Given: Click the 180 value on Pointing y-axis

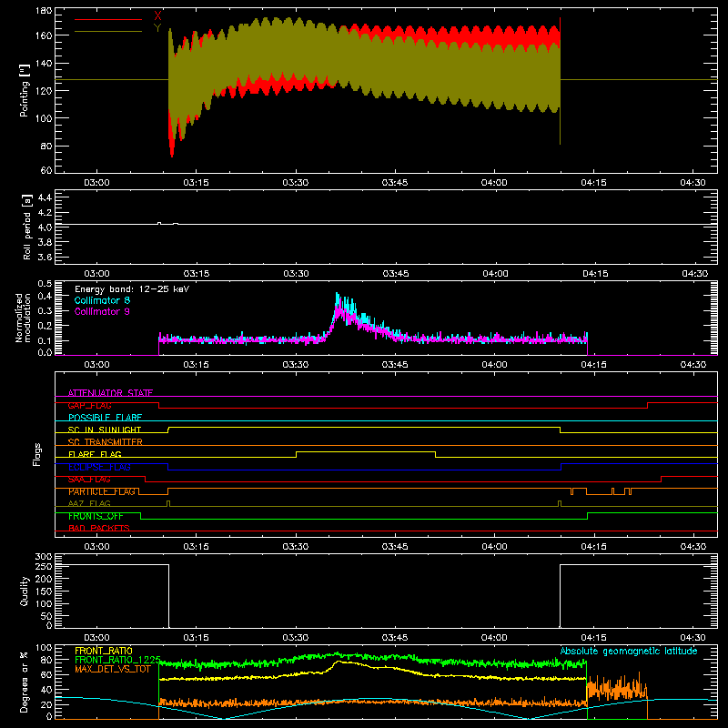Looking at the screenshot, I should [44, 11].
